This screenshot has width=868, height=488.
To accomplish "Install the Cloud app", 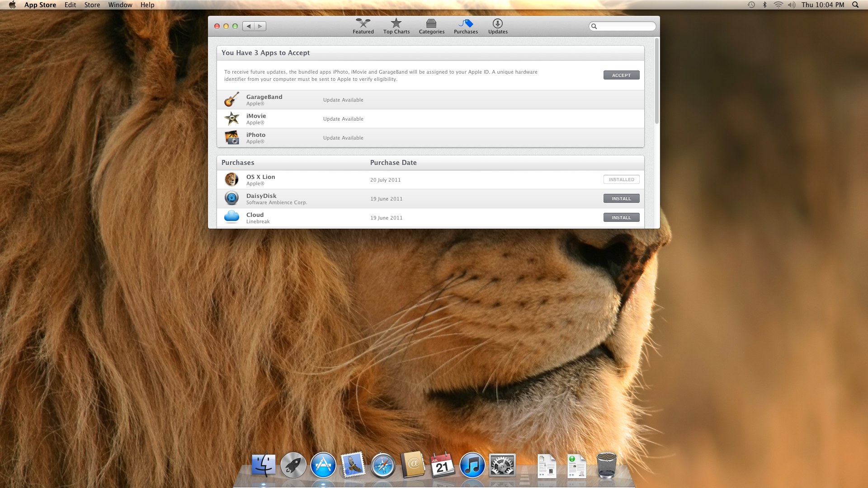I will 621,217.
